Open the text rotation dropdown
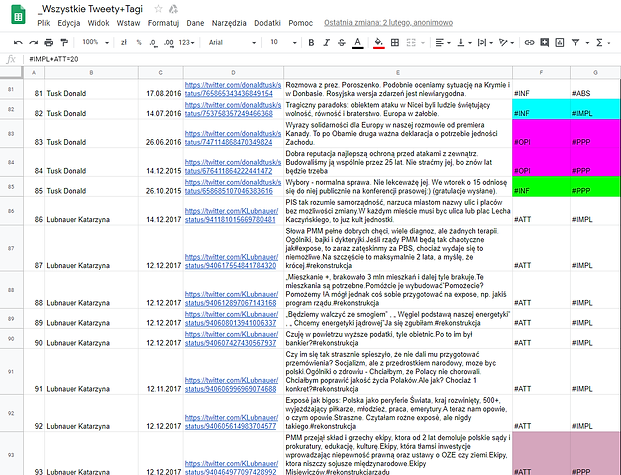The height and width of the screenshot is (475, 621). [506, 42]
